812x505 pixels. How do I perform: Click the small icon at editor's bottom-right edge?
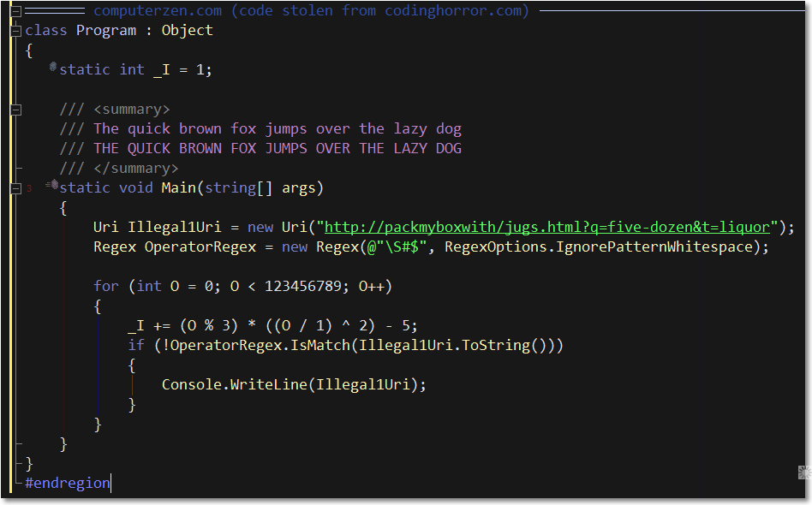[x=803, y=472]
